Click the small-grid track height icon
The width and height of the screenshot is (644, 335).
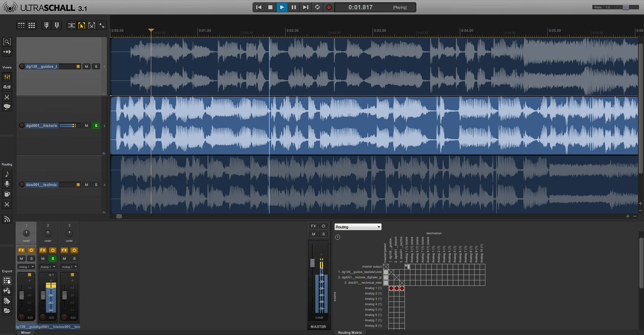point(22,25)
